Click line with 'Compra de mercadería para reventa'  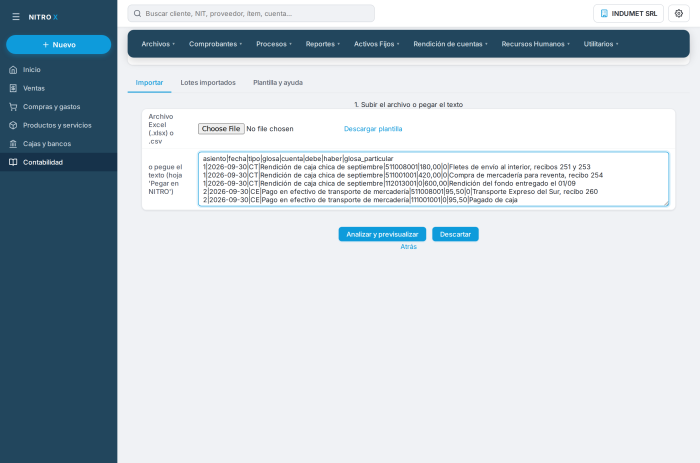pos(403,175)
